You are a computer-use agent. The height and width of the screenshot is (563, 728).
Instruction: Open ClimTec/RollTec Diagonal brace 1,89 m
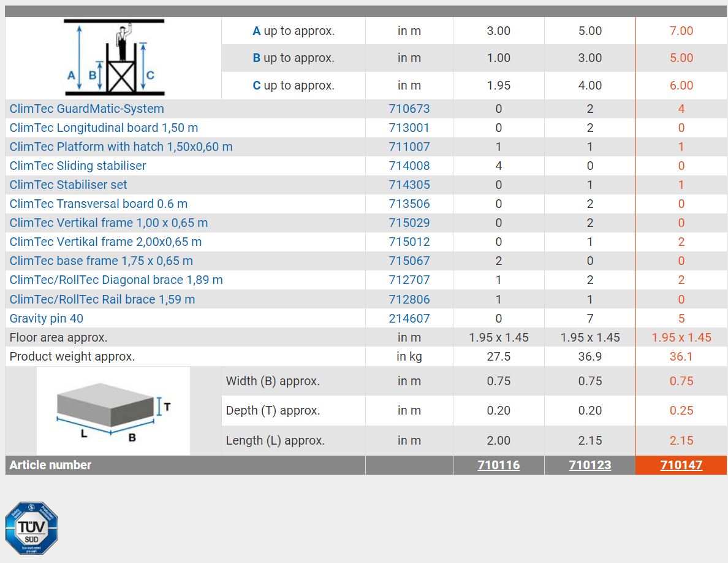tap(116, 280)
